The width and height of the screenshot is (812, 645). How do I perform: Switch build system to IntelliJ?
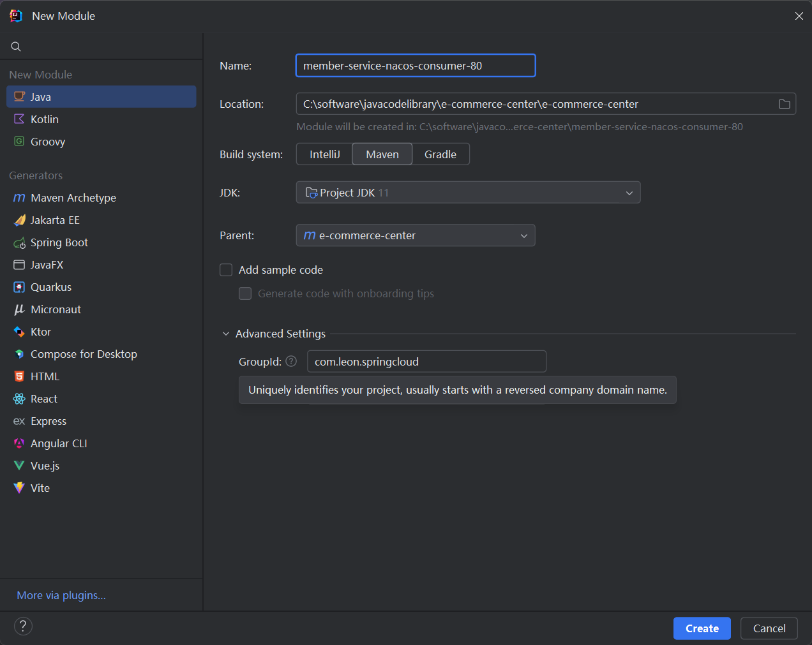pos(324,154)
